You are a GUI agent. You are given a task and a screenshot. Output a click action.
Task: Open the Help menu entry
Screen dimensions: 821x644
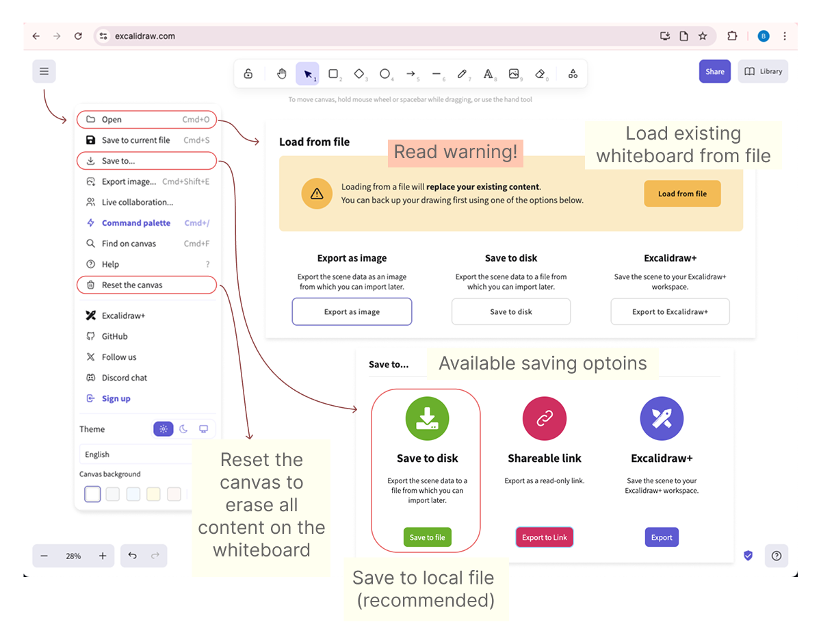(146, 264)
